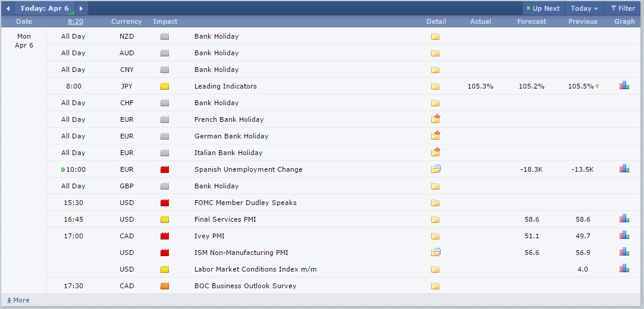Click the Forecast value 51.1
The height and width of the screenshot is (309, 644).
click(x=532, y=236)
